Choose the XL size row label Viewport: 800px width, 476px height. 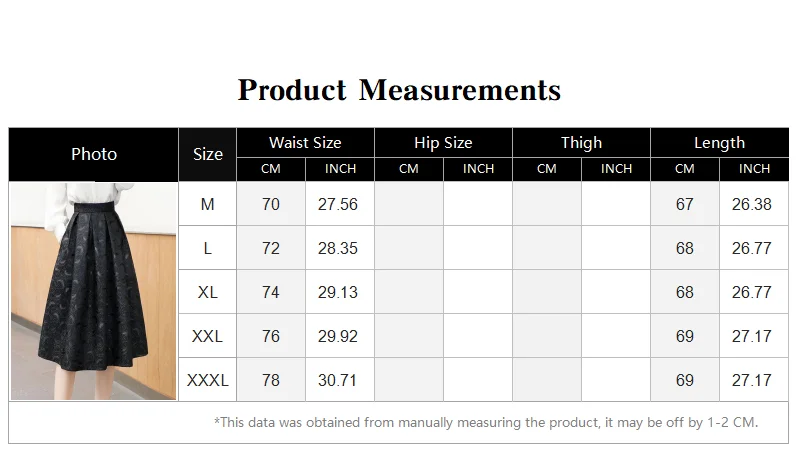208,292
